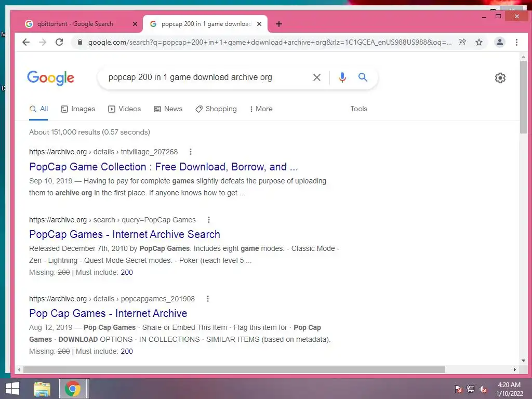The width and height of the screenshot is (532, 399).
Task: Start voice search with the microphone icon
Action: [342, 77]
